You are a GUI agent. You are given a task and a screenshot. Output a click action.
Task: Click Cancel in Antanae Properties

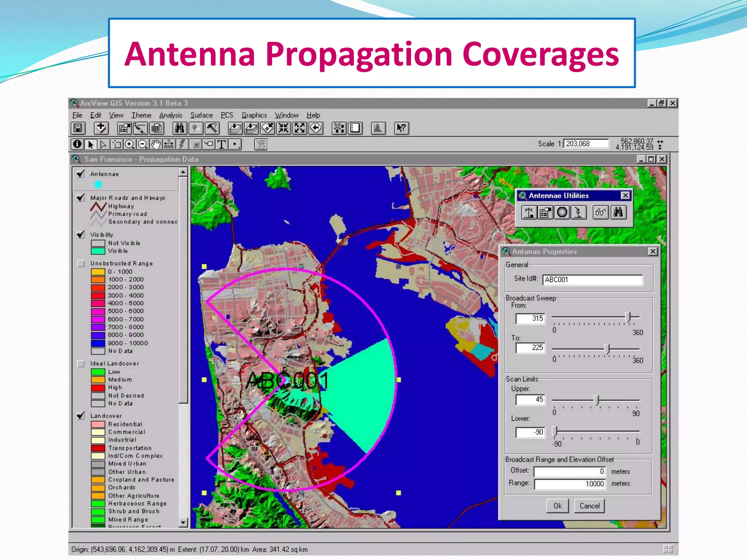pos(589,506)
